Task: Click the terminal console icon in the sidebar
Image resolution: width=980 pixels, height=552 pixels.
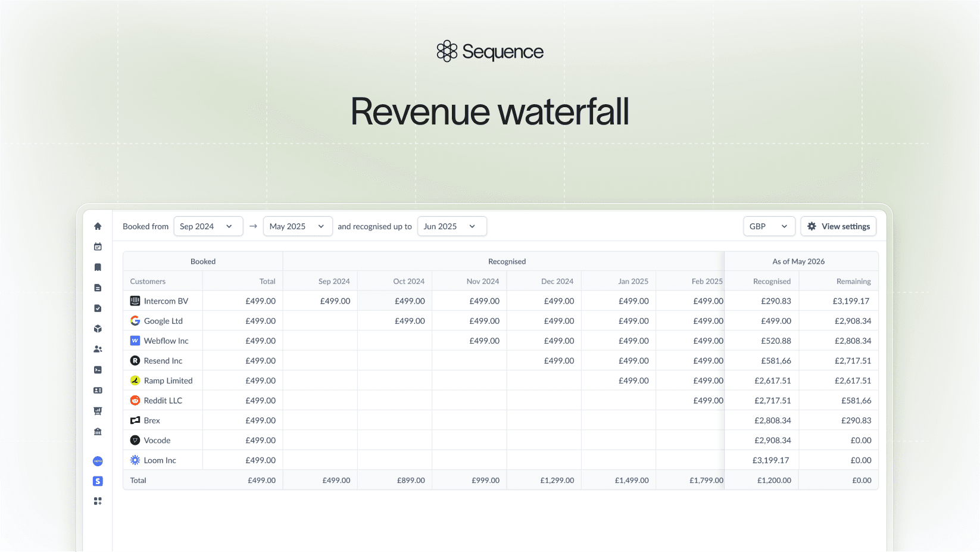Action: coord(98,370)
